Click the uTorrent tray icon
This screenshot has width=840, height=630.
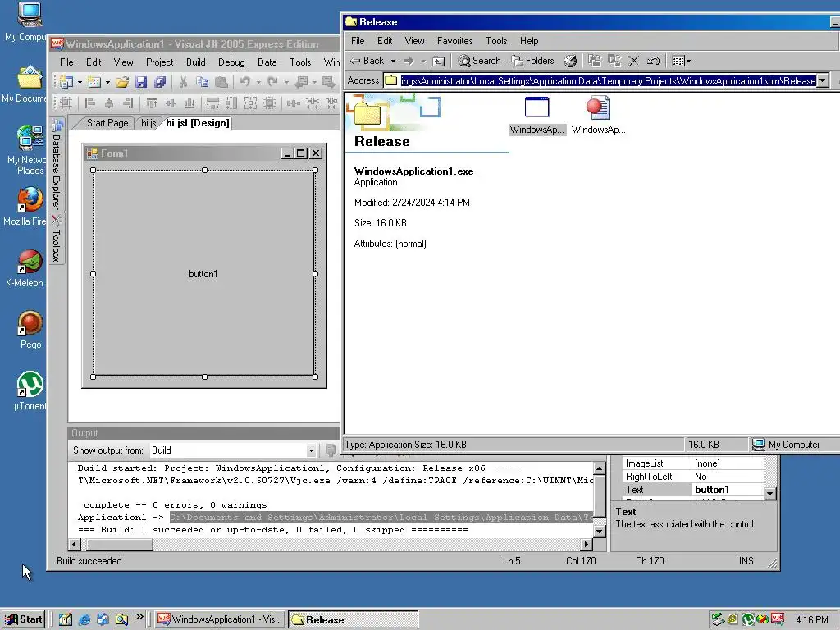tap(747, 619)
